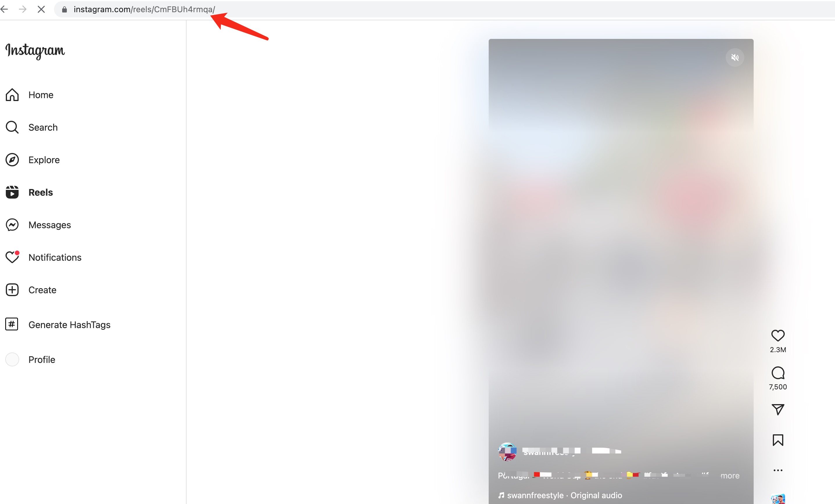This screenshot has width=835, height=504.
Task: Toggle mute on the Reel video
Action: [735, 57]
